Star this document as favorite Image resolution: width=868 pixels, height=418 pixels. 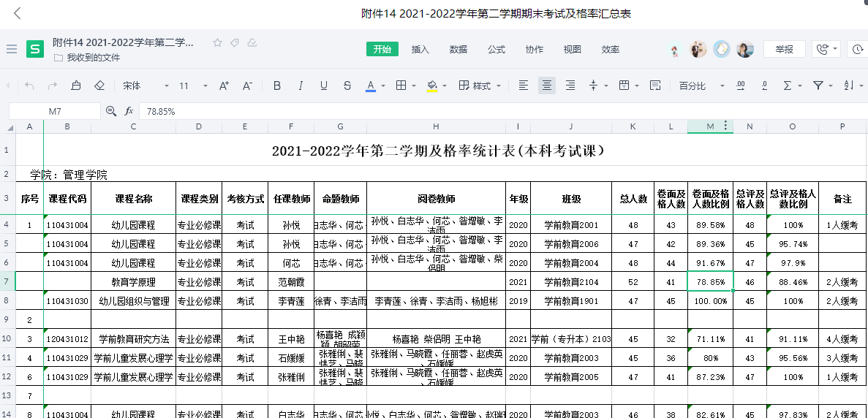218,42
